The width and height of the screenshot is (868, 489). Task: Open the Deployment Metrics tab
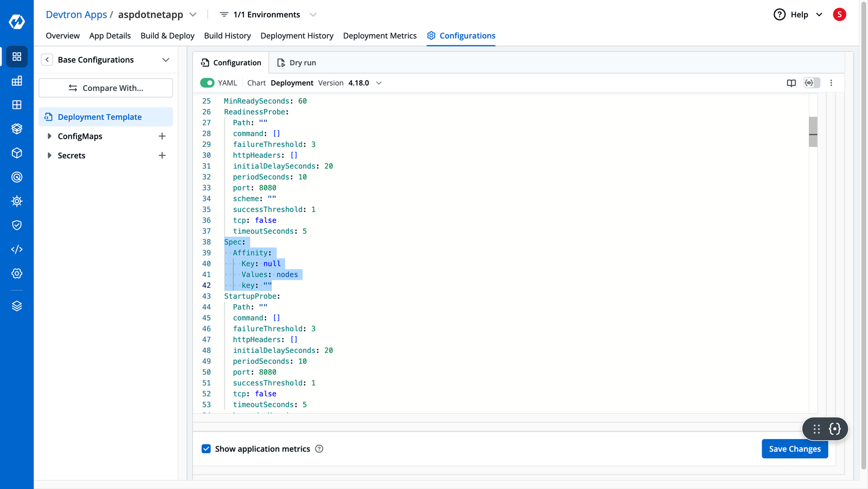[380, 36]
